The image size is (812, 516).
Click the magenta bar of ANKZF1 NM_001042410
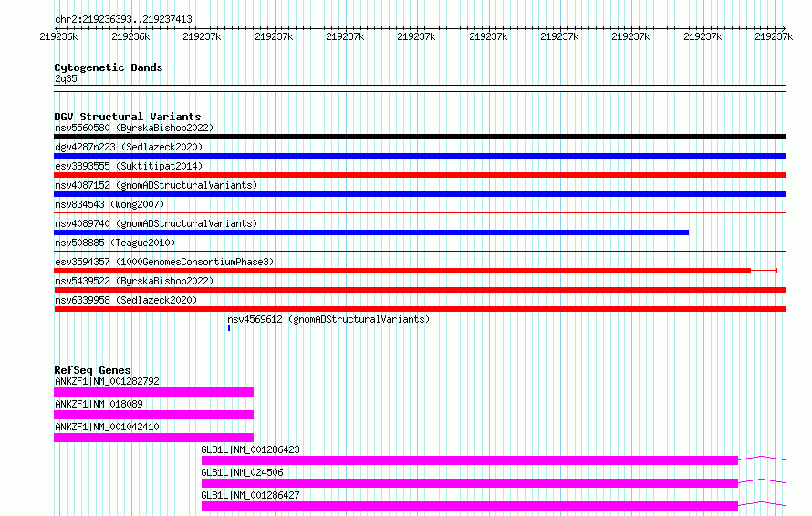(x=154, y=438)
